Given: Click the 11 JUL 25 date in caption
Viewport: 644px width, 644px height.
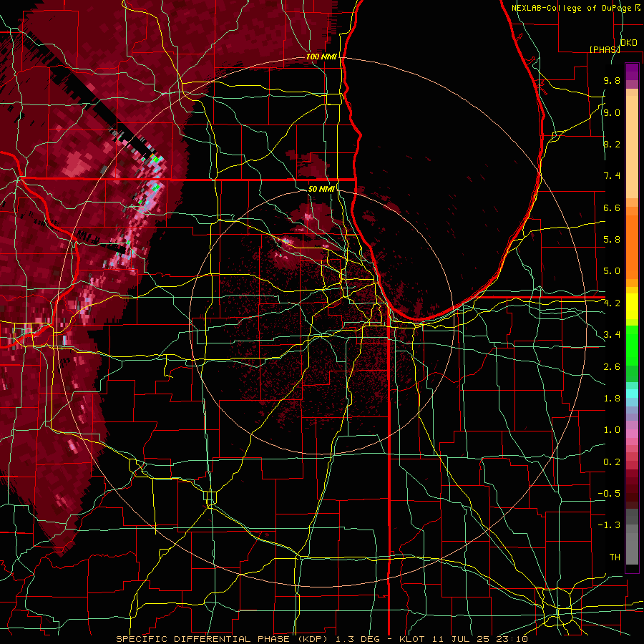Looking at the screenshot, I should tap(462, 639).
